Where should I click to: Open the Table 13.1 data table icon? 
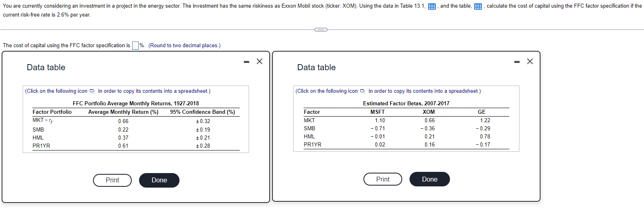[432, 6]
